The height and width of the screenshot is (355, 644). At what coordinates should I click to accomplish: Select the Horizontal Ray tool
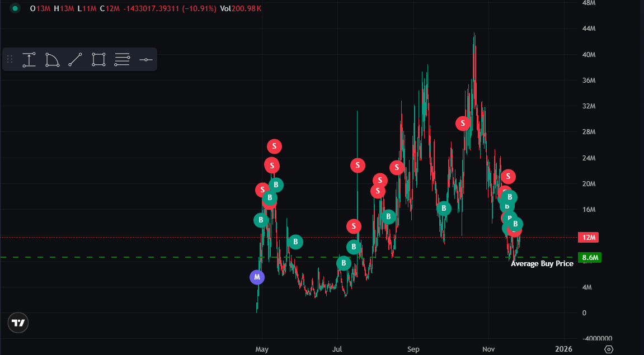[x=145, y=59]
